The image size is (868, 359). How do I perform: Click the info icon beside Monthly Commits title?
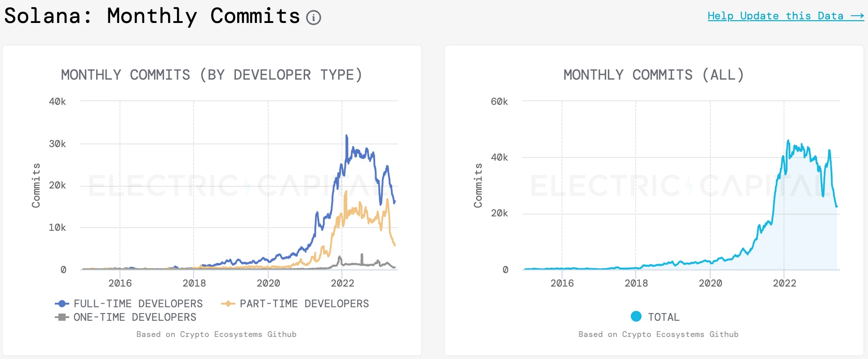[314, 18]
